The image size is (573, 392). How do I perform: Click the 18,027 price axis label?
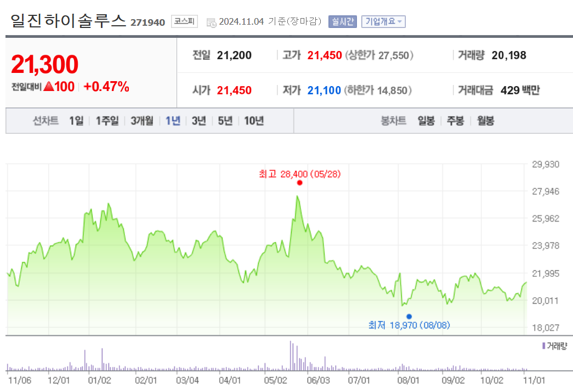pyautogui.click(x=546, y=328)
